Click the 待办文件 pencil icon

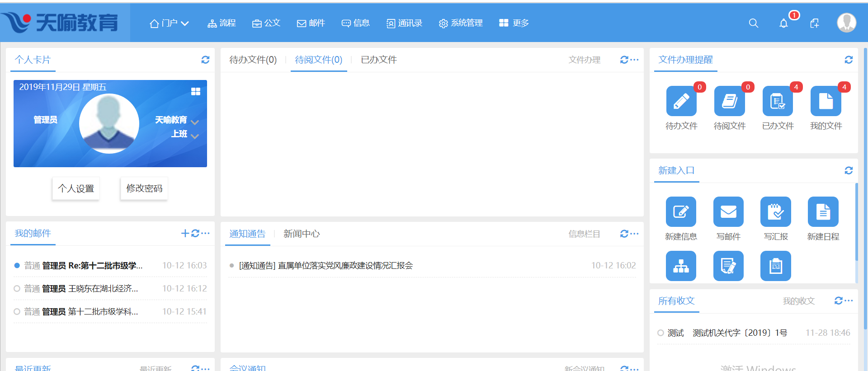681,101
